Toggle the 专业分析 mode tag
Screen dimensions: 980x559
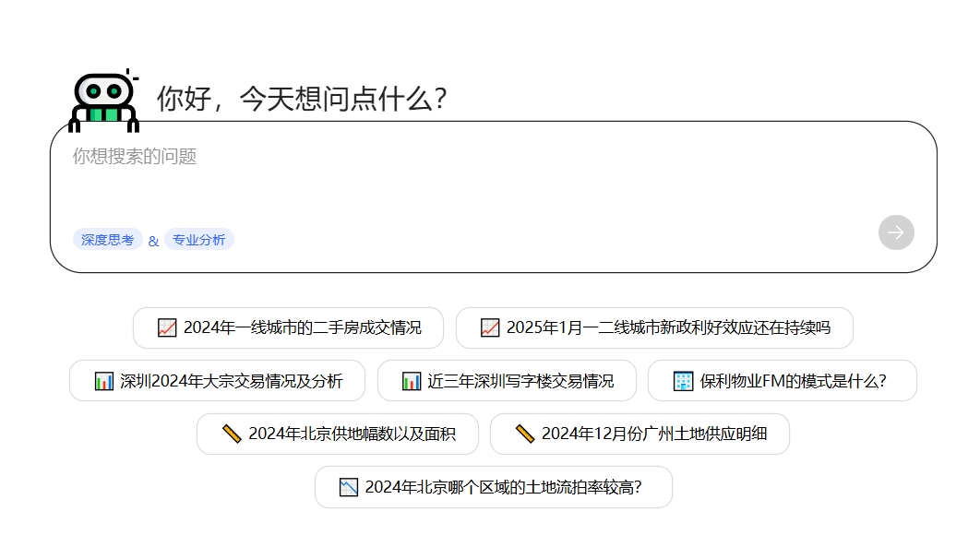[x=198, y=240]
